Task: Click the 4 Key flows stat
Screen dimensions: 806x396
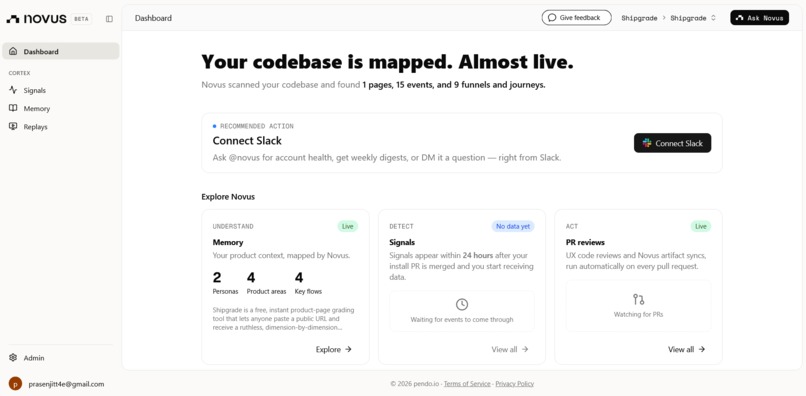Action: (x=308, y=283)
